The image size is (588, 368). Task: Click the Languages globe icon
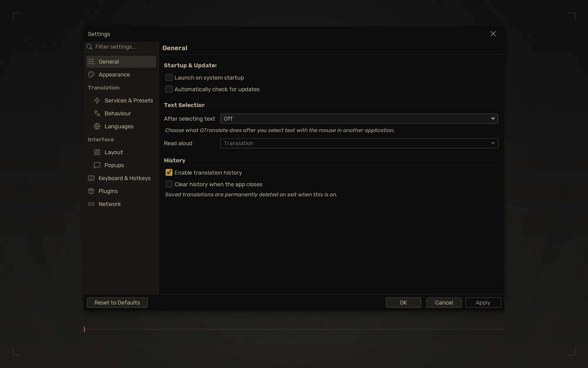(x=97, y=126)
